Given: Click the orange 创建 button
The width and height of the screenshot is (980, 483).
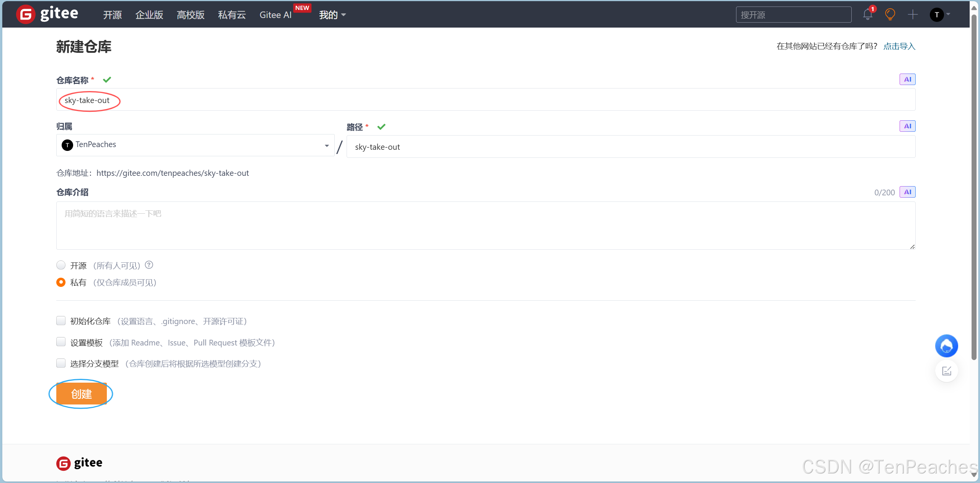Looking at the screenshot, I should pyautogui.click(x=81, y=394).
